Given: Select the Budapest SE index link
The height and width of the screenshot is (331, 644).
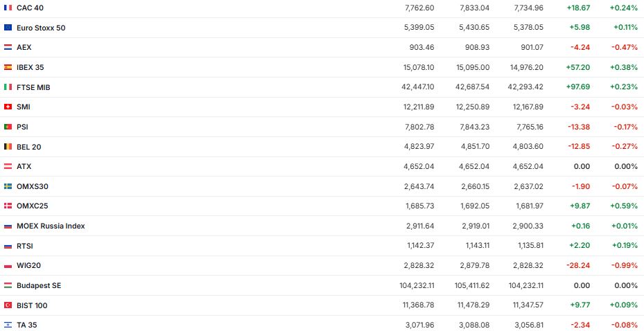Looking at the screenshot, I should (x=39, y=285).
